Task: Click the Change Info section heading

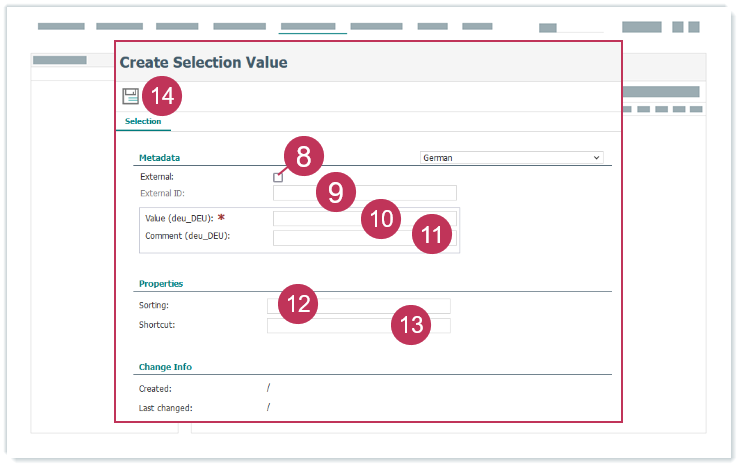Action: pos(165,367)
